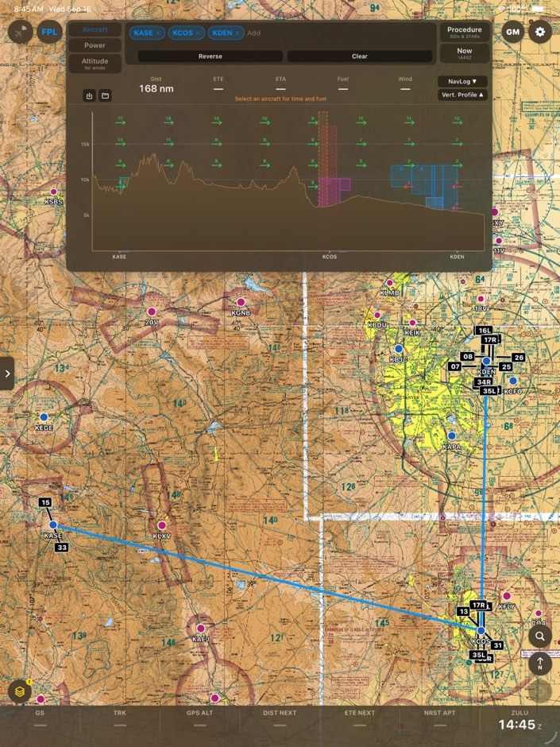Switch to the Aircraft tab
Screen dimensions: 560x747
click(x=95, y=29)
